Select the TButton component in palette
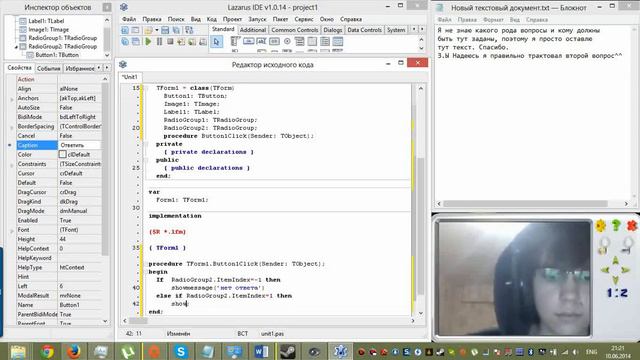640x360 pixels. [249, 42]
